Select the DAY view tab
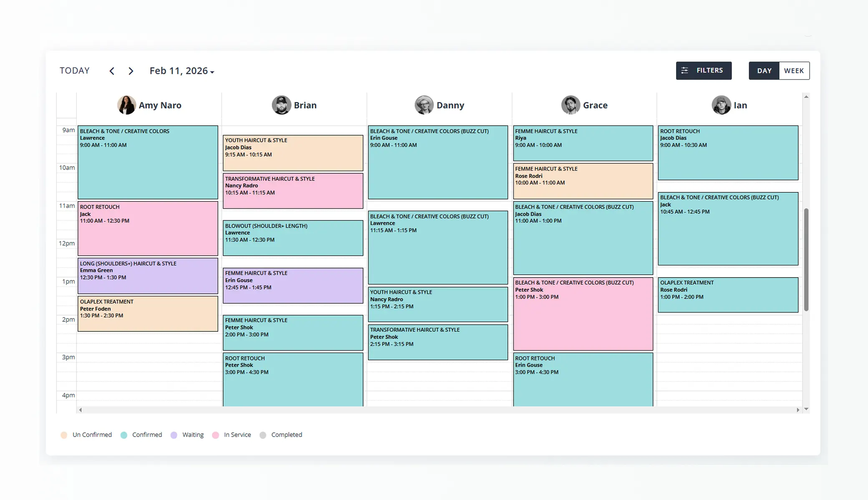The width and height of the screenshot is (868, 500). 764,71
